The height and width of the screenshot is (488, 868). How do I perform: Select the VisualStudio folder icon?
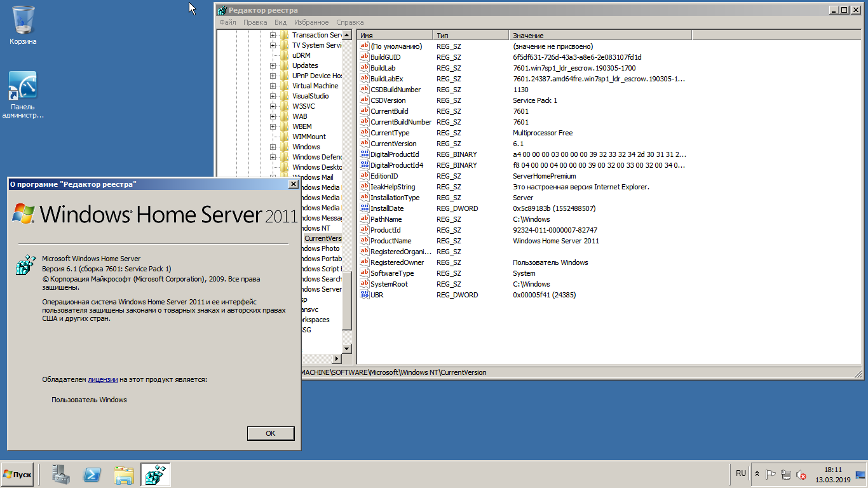coord(285,96)
